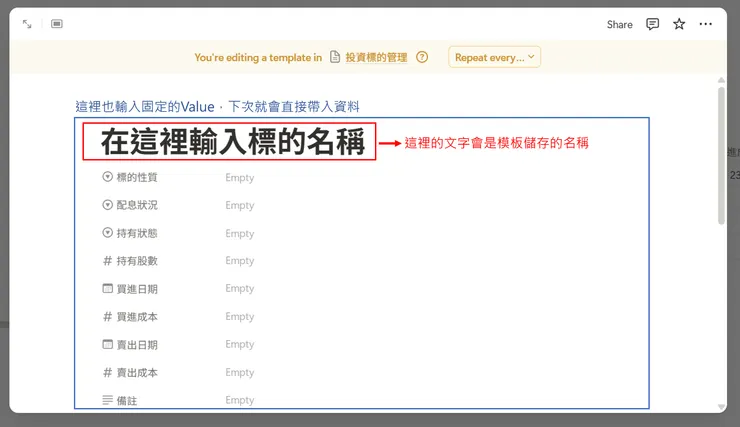740x427 pixels.
Task: Pick a date in 買進日期 Empty field
Action: tap(240, 289)
